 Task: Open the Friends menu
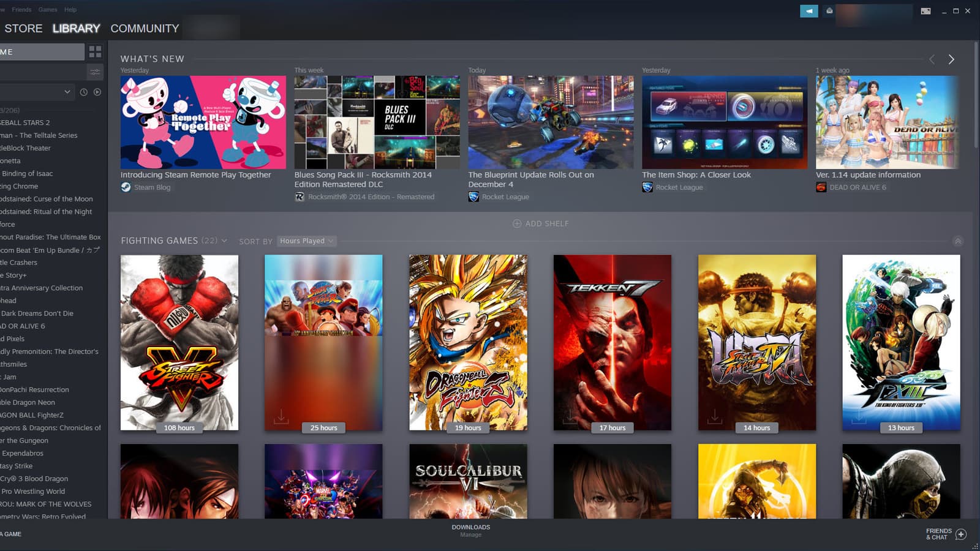click(21, 10)
